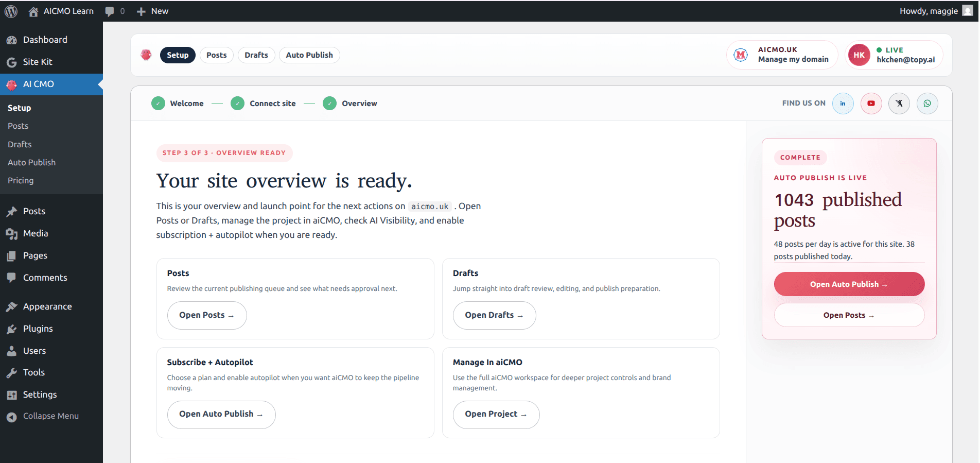Open the Auto Publish submenu item

click(31, 162)
